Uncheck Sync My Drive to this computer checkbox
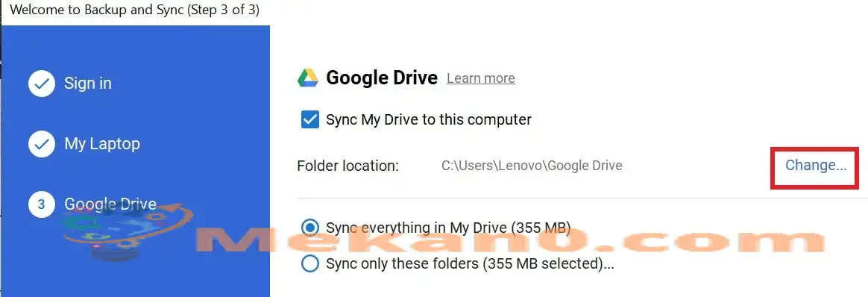The width and height of the screenshot is (868, 297). tap(310, 119)
